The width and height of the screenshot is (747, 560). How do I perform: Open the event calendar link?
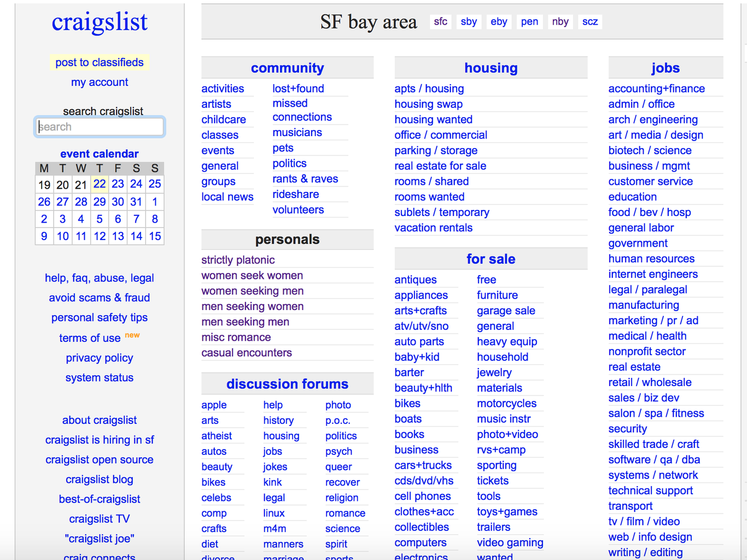[100, 154]
